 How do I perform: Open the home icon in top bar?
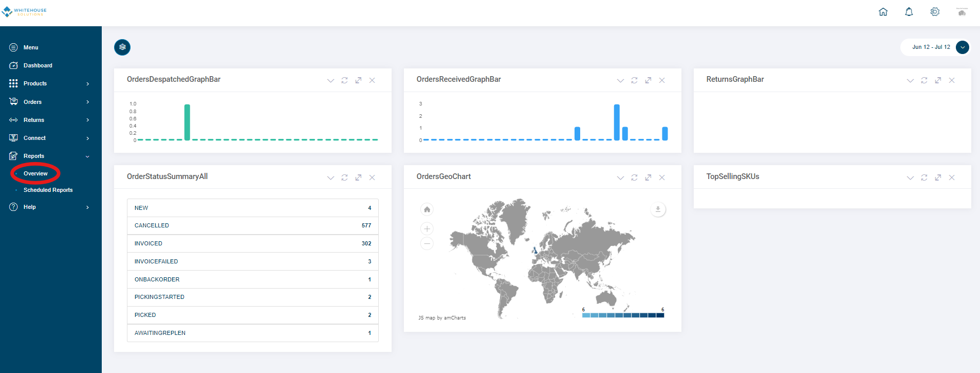point(883,12)
